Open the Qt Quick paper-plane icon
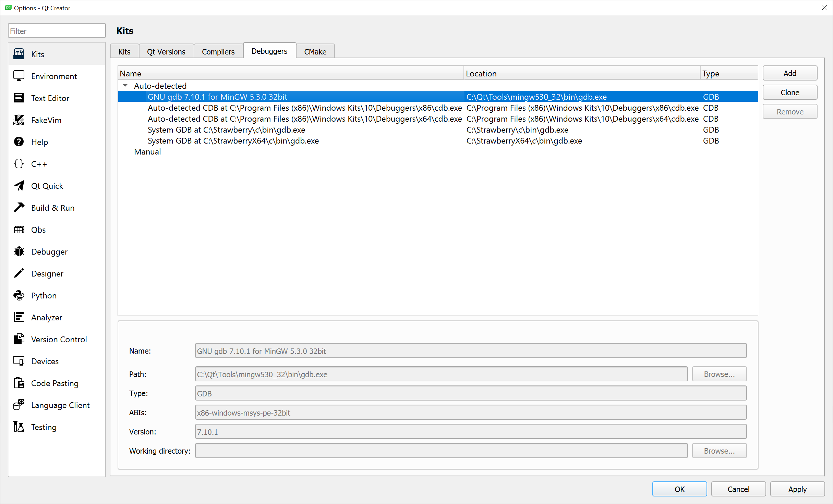 click(19, 186)
